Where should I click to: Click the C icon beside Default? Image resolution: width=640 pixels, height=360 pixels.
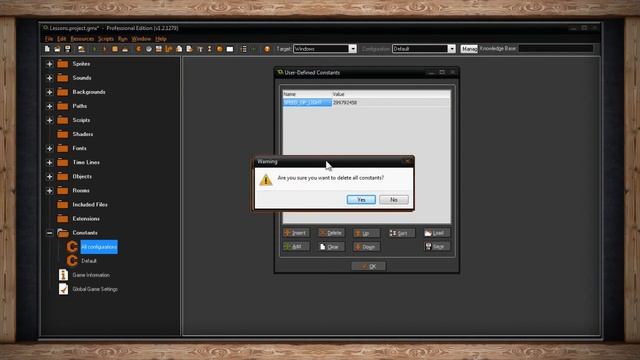(x=72, y=261)
